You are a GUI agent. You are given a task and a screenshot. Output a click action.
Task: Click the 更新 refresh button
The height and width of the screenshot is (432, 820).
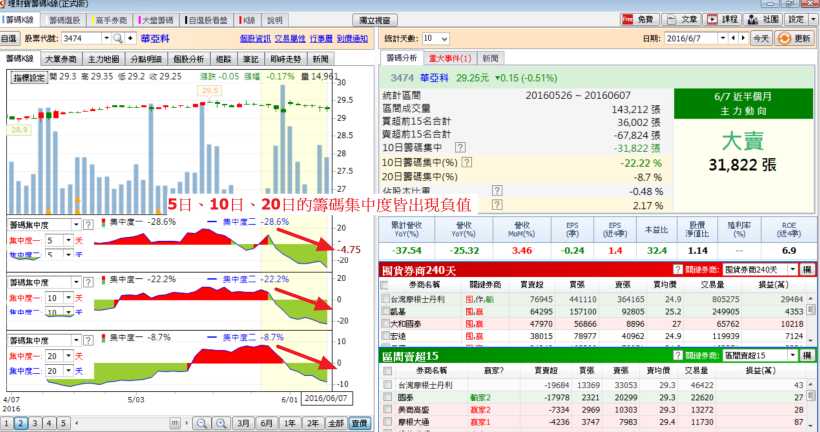(795, 38)
